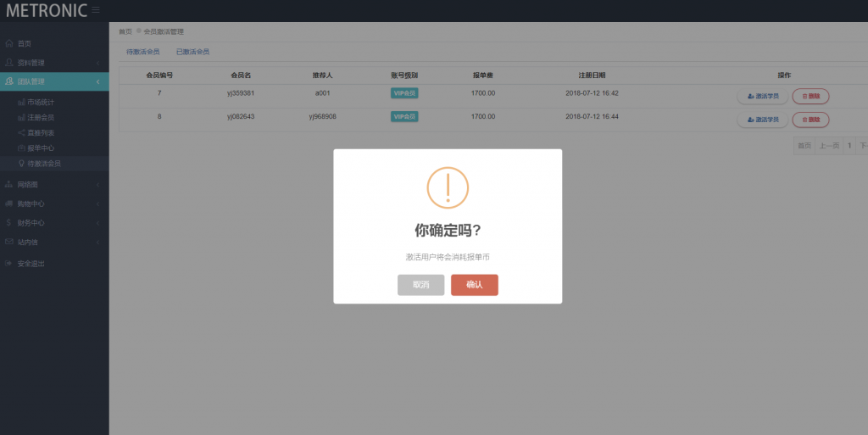Click the bar chart icon for 市场统计
Screen dimensions: 868x435
[21, 102]
